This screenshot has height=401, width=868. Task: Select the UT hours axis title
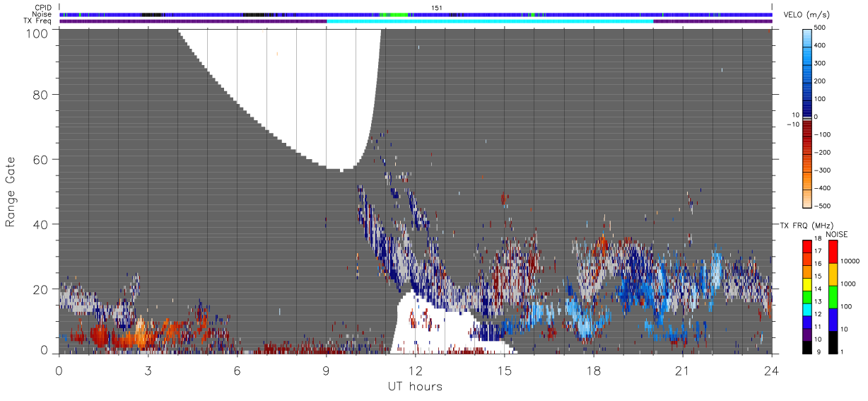click(x=415, y=386)
